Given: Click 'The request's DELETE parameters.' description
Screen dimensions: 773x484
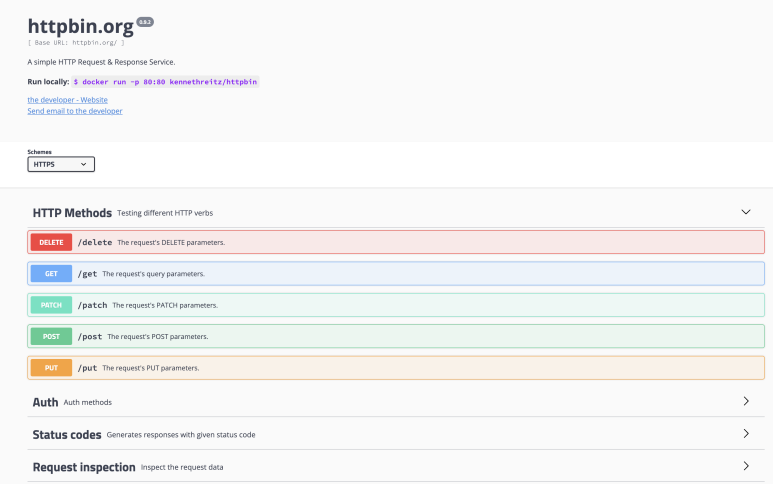Looking at the screenshot, I should pos(171,242).
